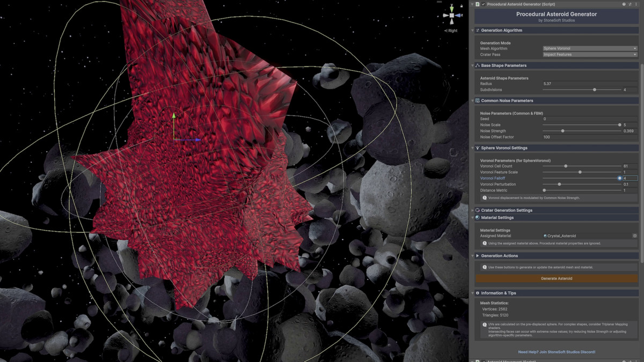The width and height of the screenshot is (644, 362).
Task: Expand the Crater Generation Settings section
Action: point(473,210)
